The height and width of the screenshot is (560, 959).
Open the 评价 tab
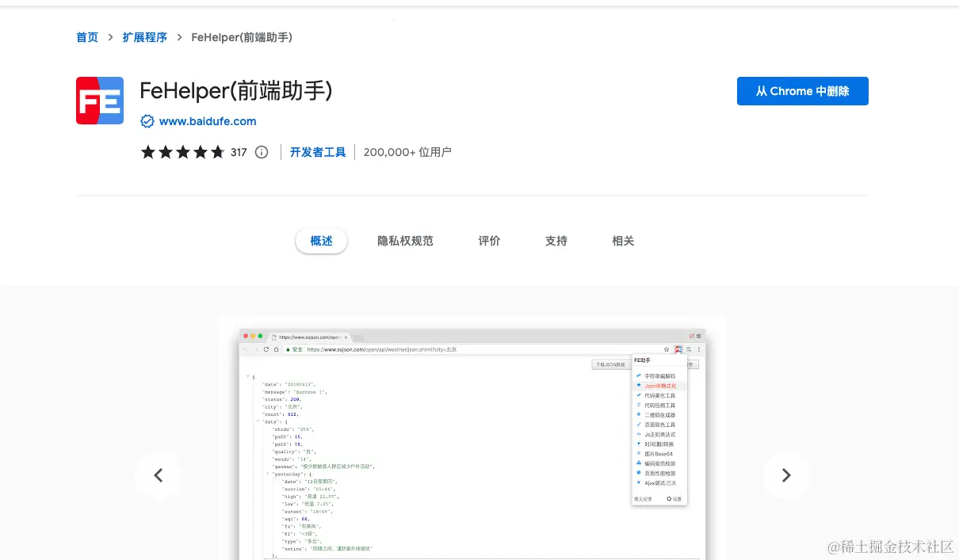pos(489,241)
